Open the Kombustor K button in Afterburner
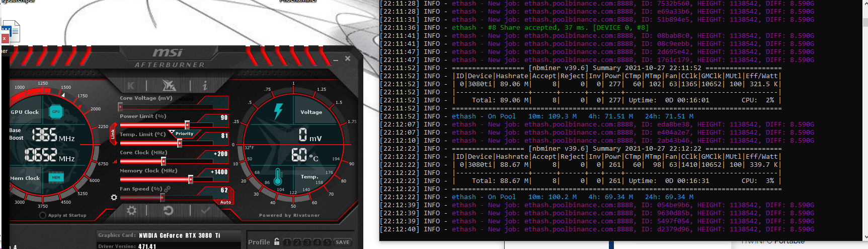 point(131,86)
